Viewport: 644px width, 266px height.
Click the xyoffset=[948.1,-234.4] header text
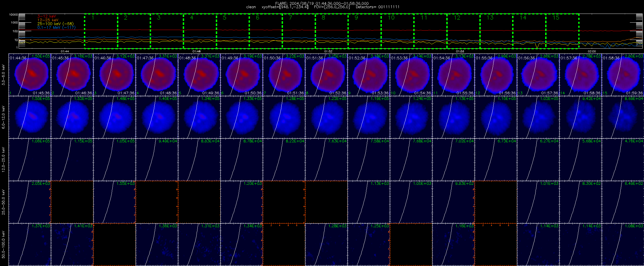point(285,7)
